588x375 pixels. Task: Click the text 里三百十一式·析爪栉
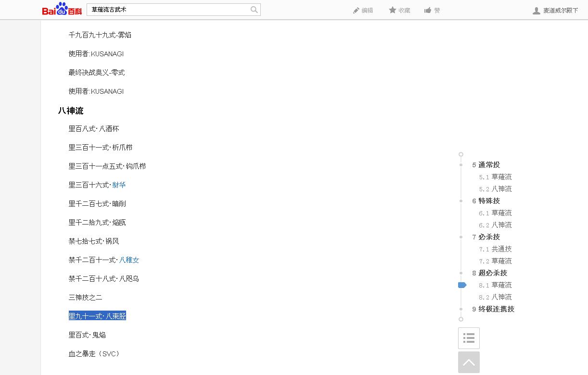pos(101,148)
